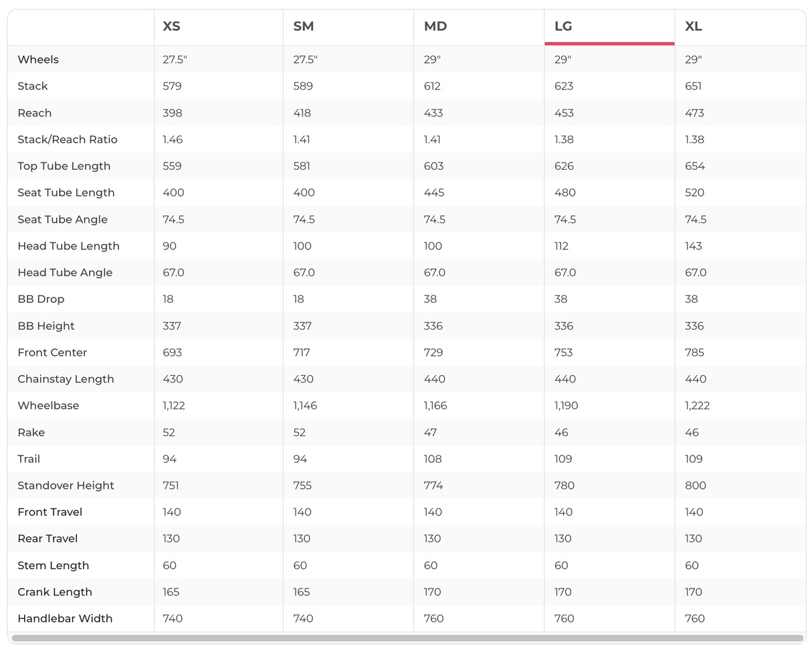The image size is (812, 652).
Task: Select the XS size column header
Action: [171, 27]
